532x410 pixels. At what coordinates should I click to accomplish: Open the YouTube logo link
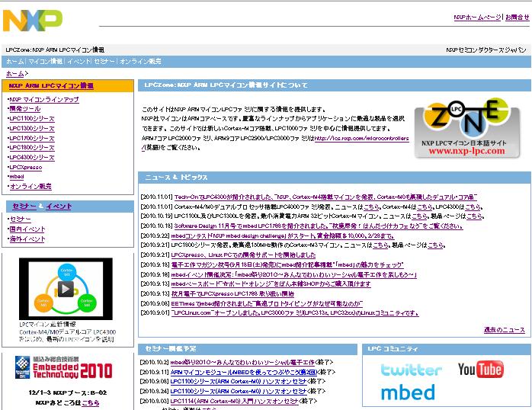click(x=480, y=370)
